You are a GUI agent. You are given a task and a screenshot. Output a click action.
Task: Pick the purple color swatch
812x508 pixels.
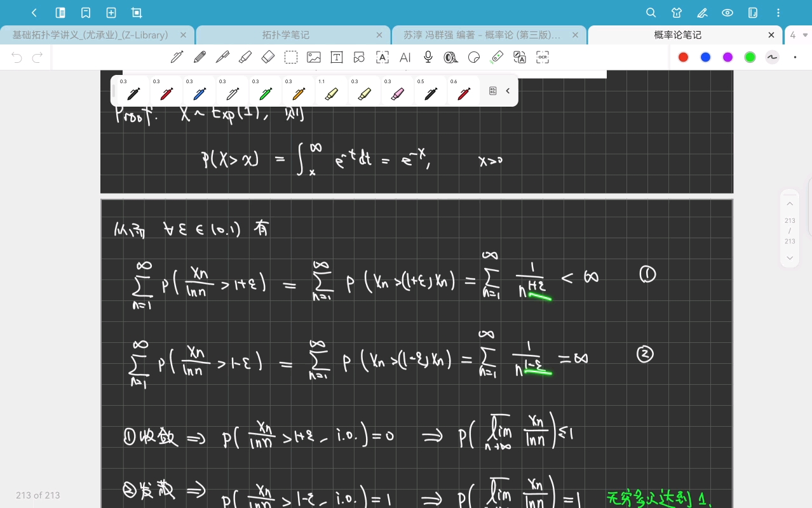pos(727,57)
